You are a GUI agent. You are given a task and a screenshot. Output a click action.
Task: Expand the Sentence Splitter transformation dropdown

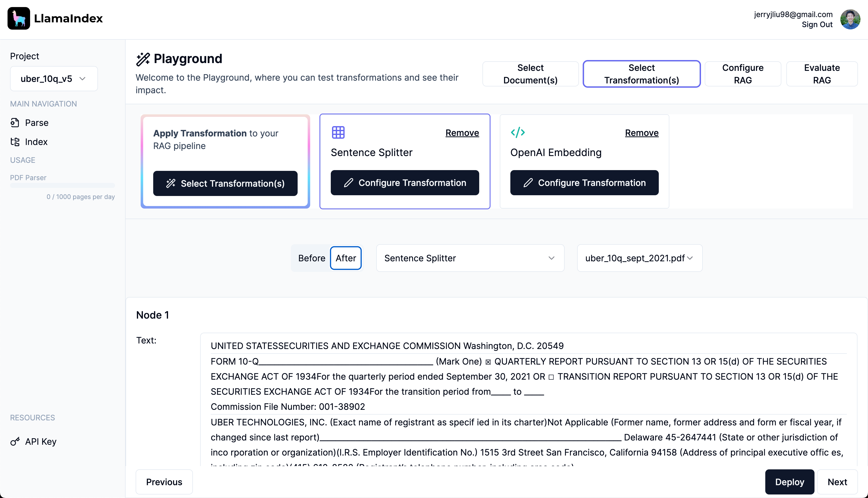pyautogui.click(x=470, y=258)
